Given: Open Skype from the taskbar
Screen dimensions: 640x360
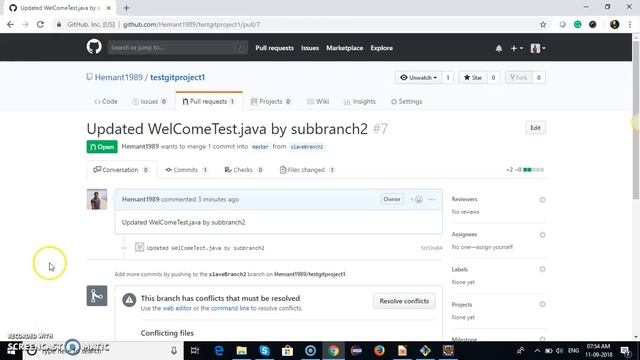Looking at the screenshot, I should pyautogui.click(x=264, y=351).
